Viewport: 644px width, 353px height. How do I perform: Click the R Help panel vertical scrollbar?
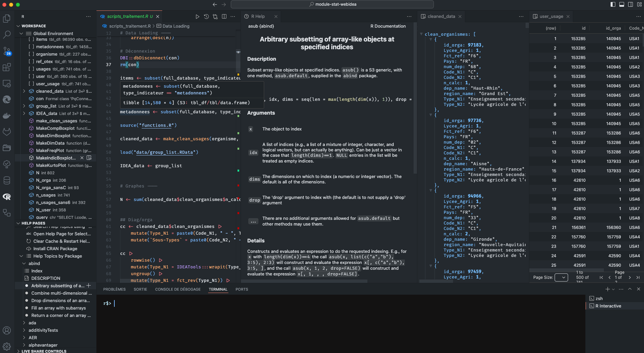pos(415,101)
